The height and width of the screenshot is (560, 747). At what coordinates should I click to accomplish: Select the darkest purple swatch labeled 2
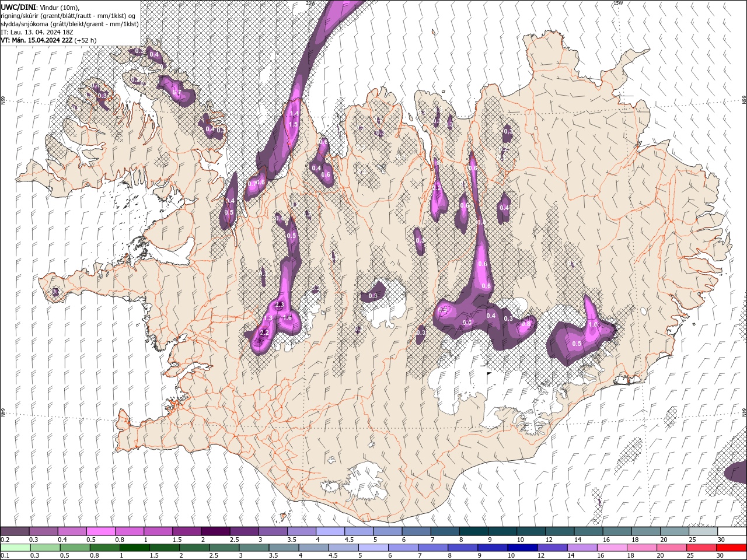215,531
